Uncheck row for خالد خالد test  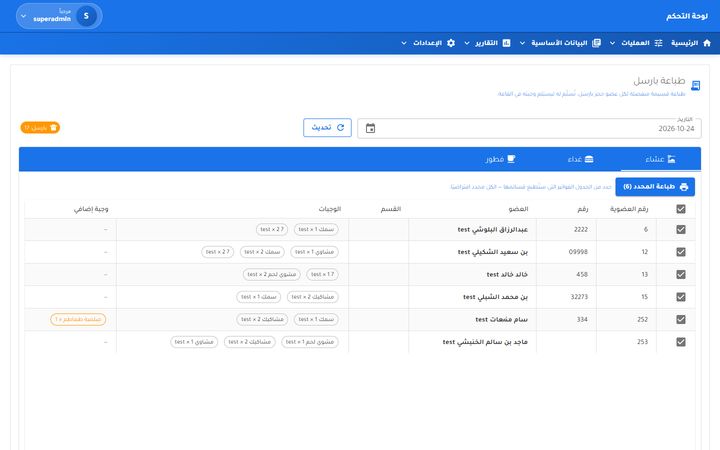click(x=681, y=274)
